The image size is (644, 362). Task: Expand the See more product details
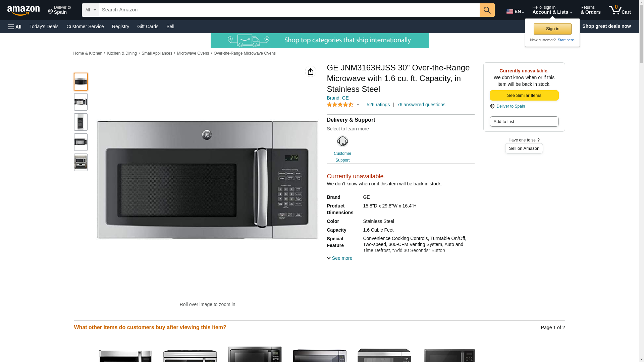click(x=339, y=258)
